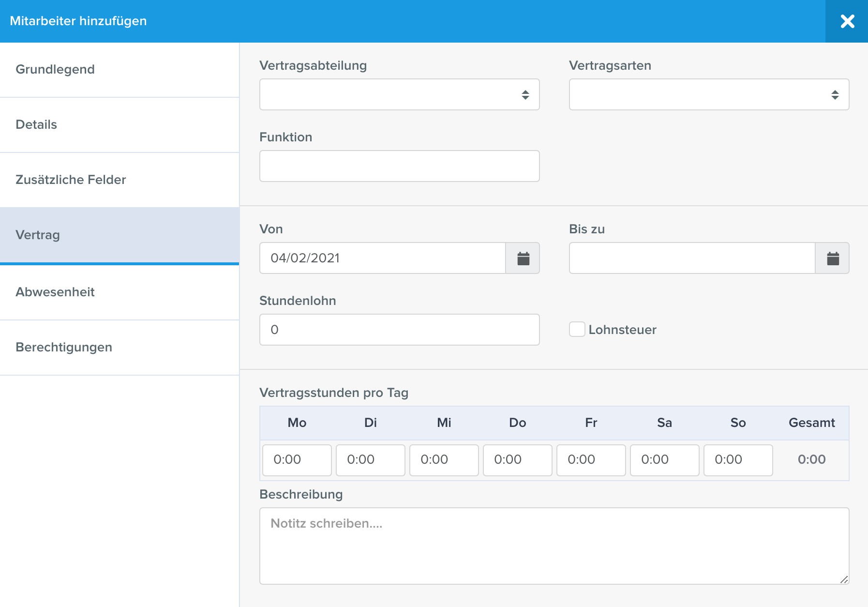Click the Gesamt total 0:00 value
The height and width of the screenshot is (607, 868).
tap(812, 459)
